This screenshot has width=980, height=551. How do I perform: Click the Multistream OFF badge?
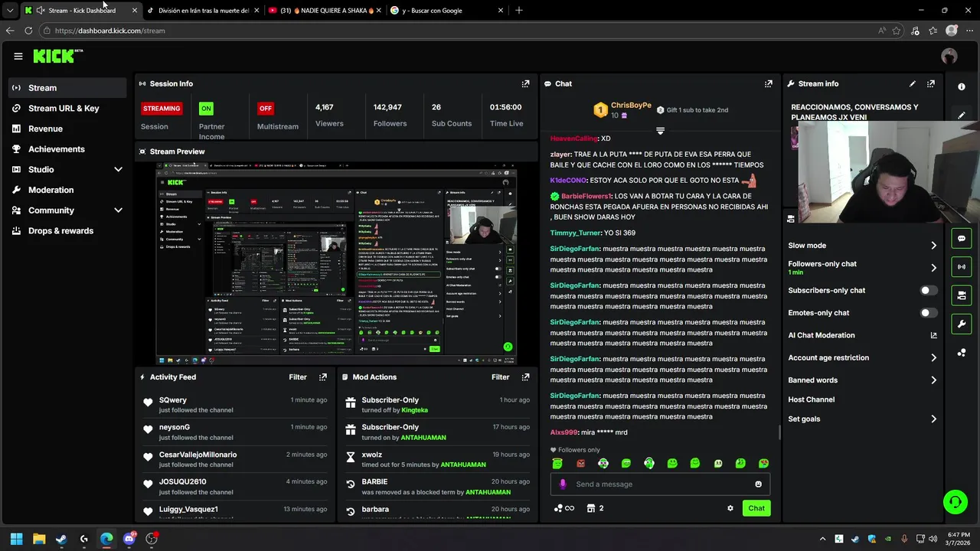click(266, 108)
